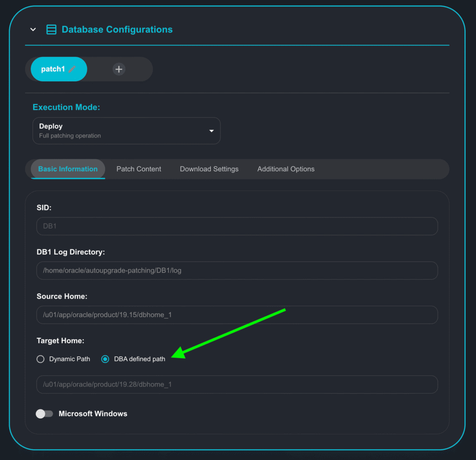Switch to the Basic Information tab
This screenshot has height=460, width=476.
click(68, 169)
